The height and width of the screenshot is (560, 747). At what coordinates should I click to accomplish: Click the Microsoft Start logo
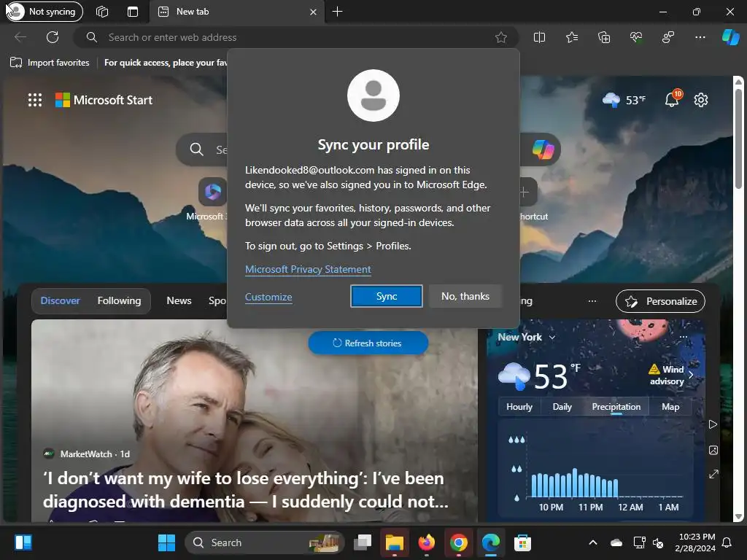104,100
